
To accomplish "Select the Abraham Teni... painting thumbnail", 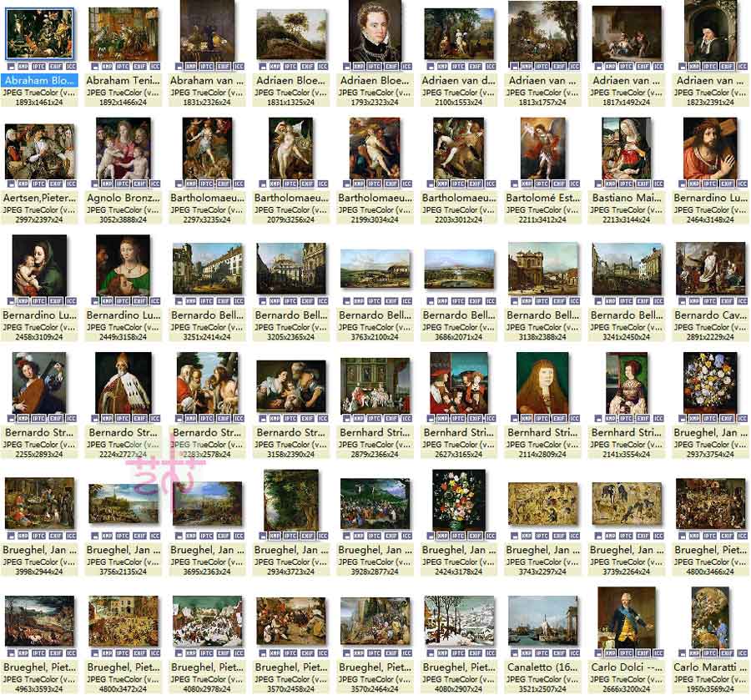I will tap(123, 34).
